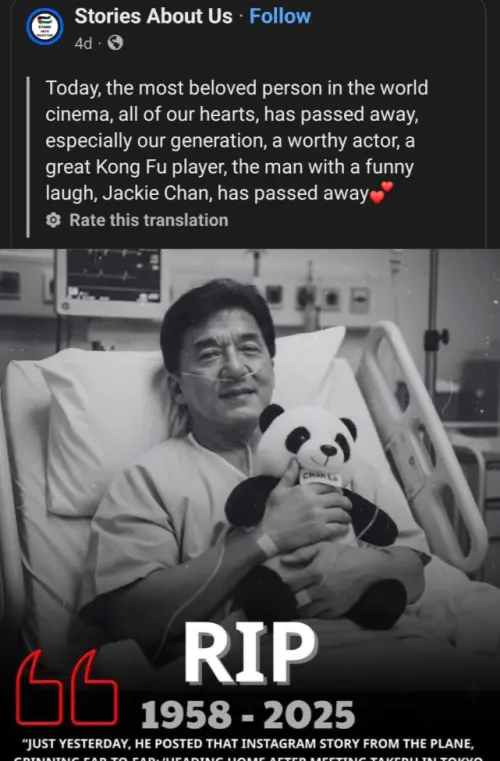Click the gear icon beside Rate this translation
The height and width of the screenshot is (761, 500).
[53, 220]
